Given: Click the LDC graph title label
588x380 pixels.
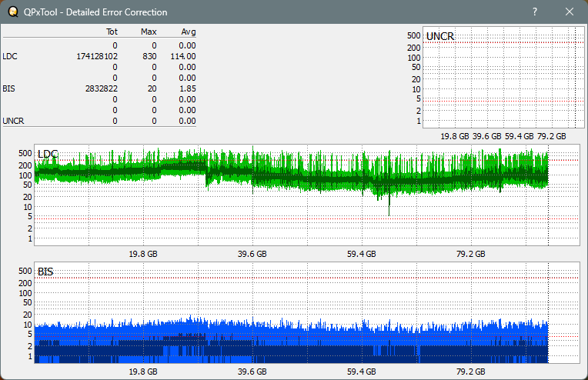Looking at the screenshot, I should (x=48, y=154).
